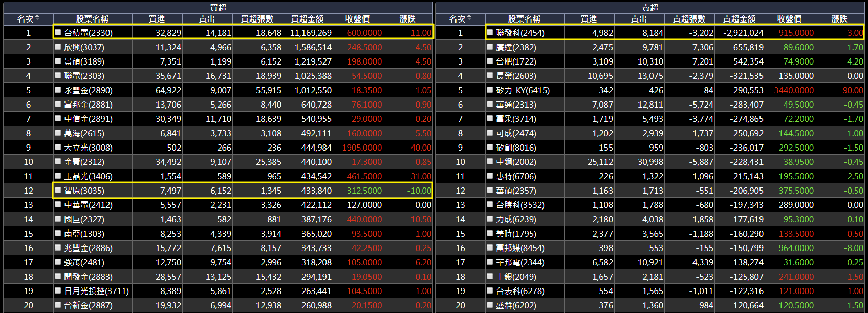
Task: Open stock 台新金(2887)
Action: tap(88, 305)
